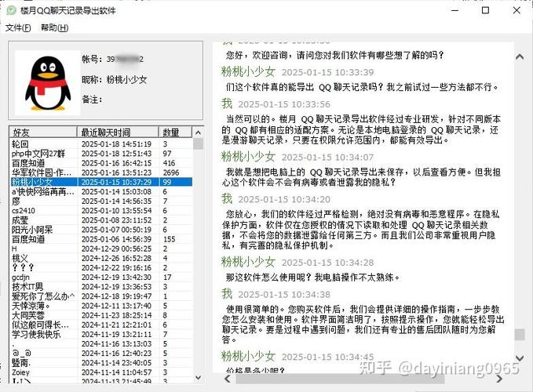Image resolution: width=533 pixels, height=392 pixels.
Task: Click timestamp 2025-01-16 16:42:15 cell
Action: pyautogui.click(x=117, y=163)
